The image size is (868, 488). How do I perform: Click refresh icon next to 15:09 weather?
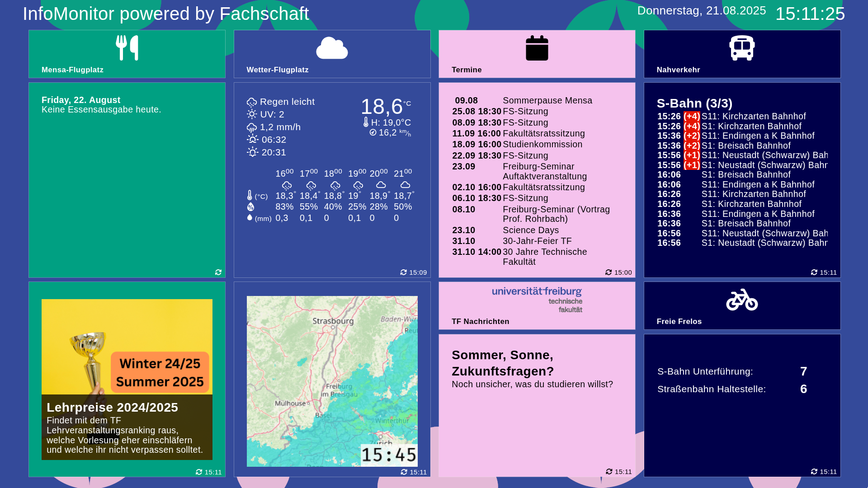404,272
